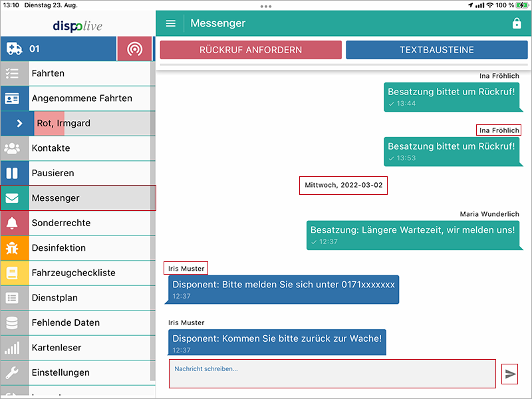Click the Nachricht schreiben text field
The image size is (532, 399).
tap(332, 373)
